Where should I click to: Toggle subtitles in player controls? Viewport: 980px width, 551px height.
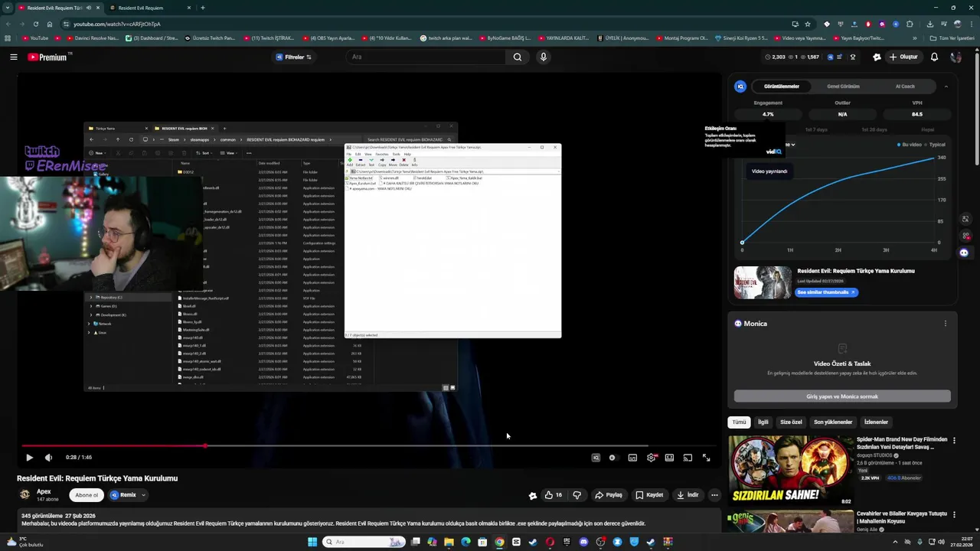pyautogui.click(x=632, y=458)
